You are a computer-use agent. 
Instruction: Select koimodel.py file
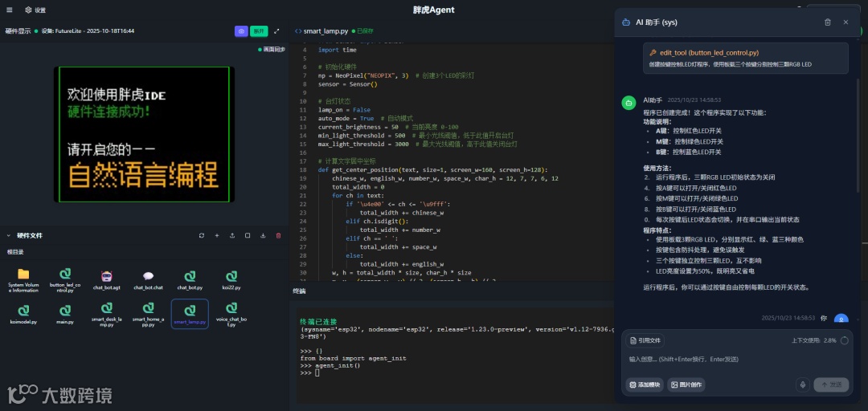(23, 314)
